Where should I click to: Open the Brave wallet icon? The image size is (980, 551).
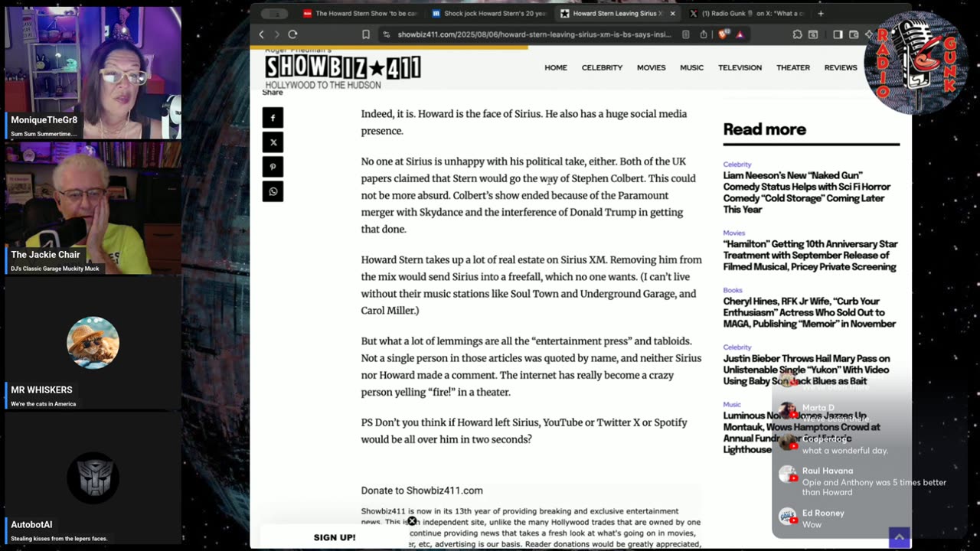tap(854, 34)
